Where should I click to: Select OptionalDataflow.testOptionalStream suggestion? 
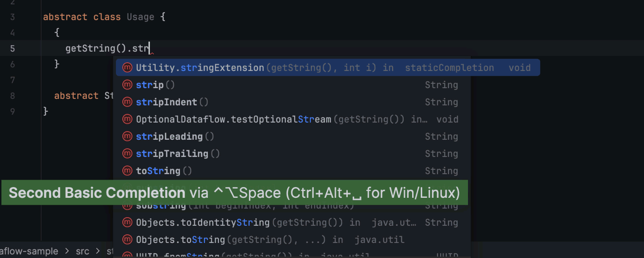pos(292,119)
